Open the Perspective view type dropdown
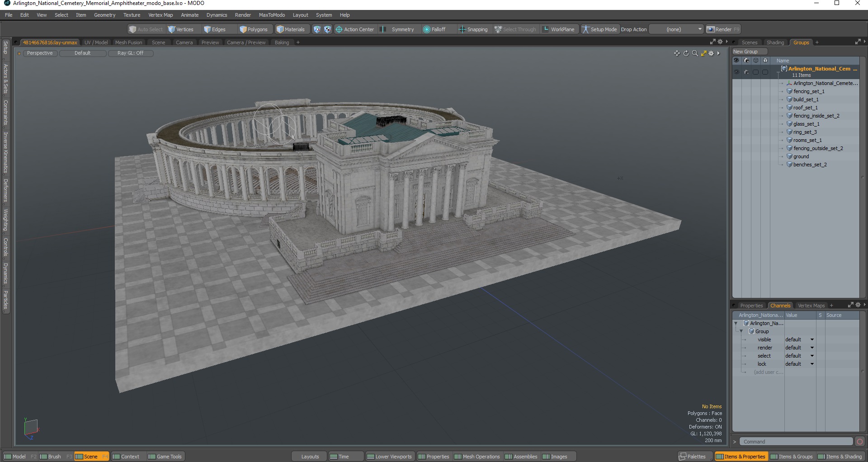Image resolution: width=868 pixels, height=462 pixels. (x=40, y=53)
